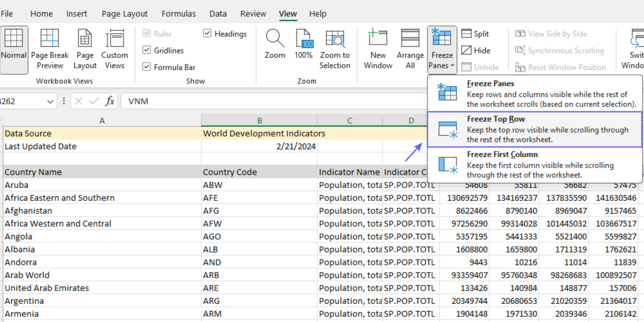Hide the current window

[x=475, y=50]
